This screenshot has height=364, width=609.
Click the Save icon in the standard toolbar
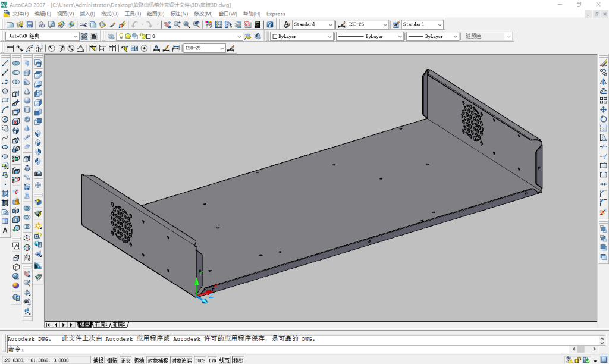[29, 24]
